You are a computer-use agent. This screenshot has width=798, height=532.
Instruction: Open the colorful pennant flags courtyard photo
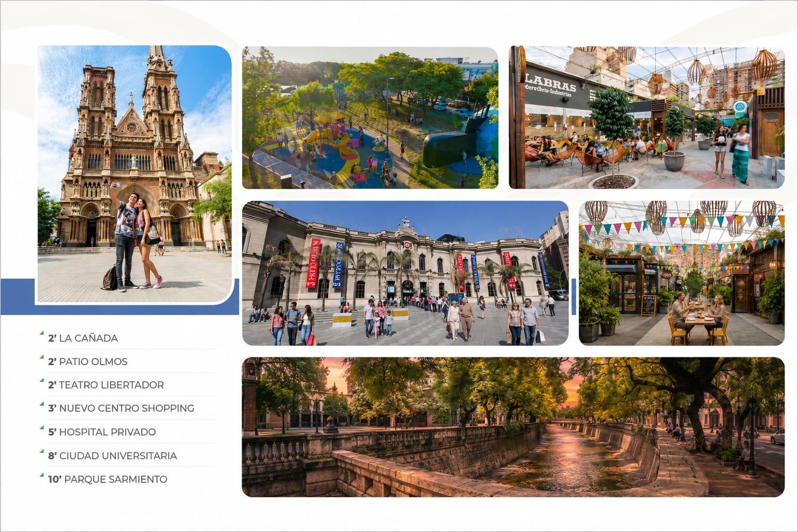(x=682, y=273)
